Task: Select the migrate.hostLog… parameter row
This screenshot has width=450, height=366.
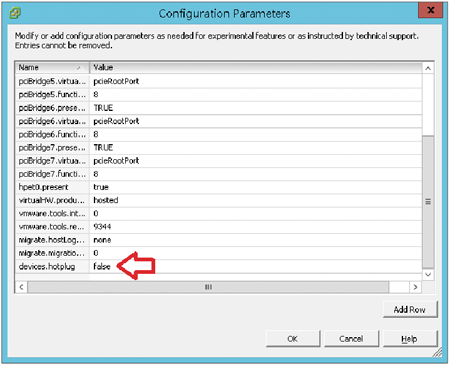Action: (x=219, y=240)
